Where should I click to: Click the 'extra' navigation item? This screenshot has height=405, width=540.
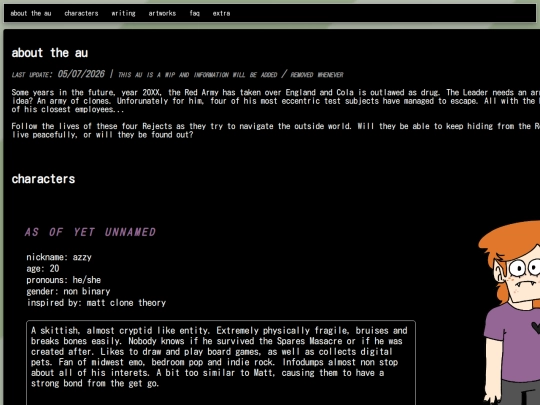[x=221, y=13]
